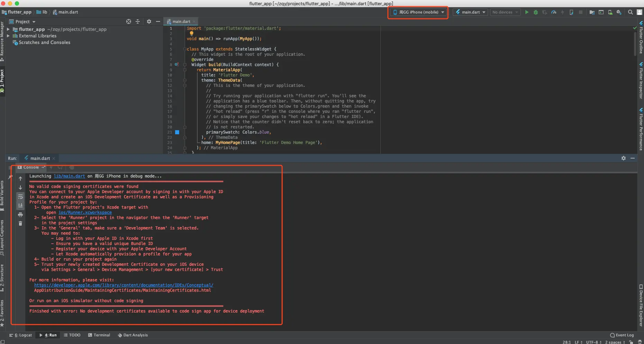The height and width of the screenshot is (344, 644).
Task: Open Run panel settings gear
Action: (x=624, y=158)
